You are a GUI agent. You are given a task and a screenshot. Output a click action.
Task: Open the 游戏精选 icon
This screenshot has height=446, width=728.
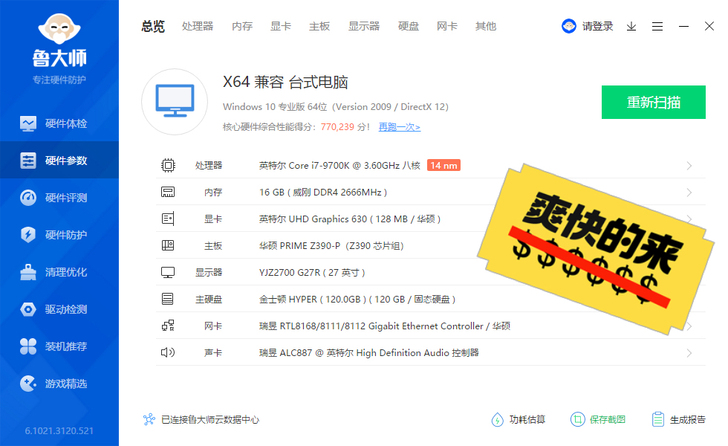(28, 383)
